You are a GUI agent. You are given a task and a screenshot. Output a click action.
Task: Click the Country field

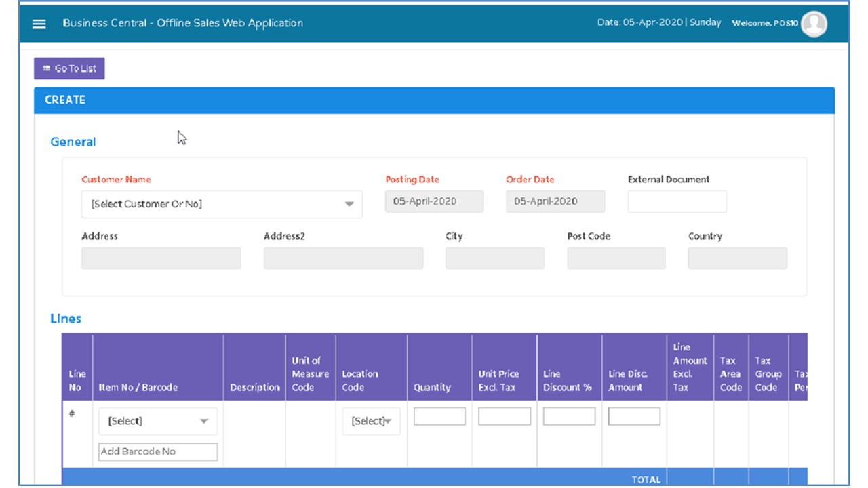point(737,258)
